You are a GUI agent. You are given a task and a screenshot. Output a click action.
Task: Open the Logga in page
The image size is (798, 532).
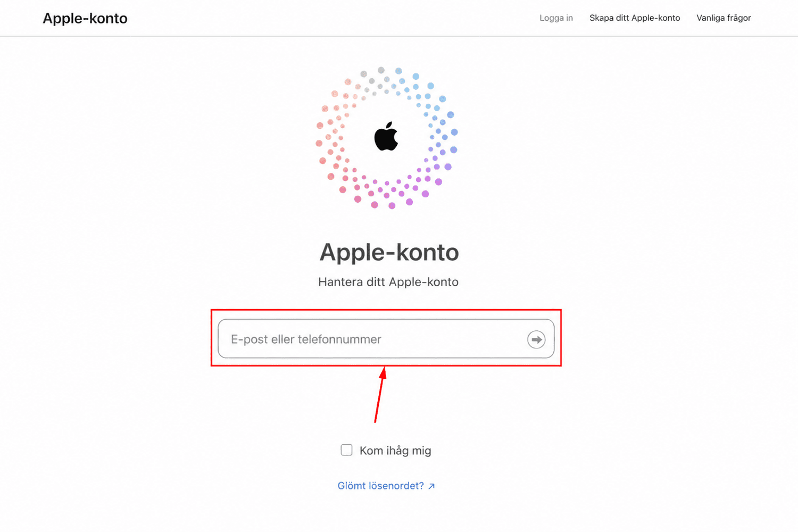coord(556,18)
